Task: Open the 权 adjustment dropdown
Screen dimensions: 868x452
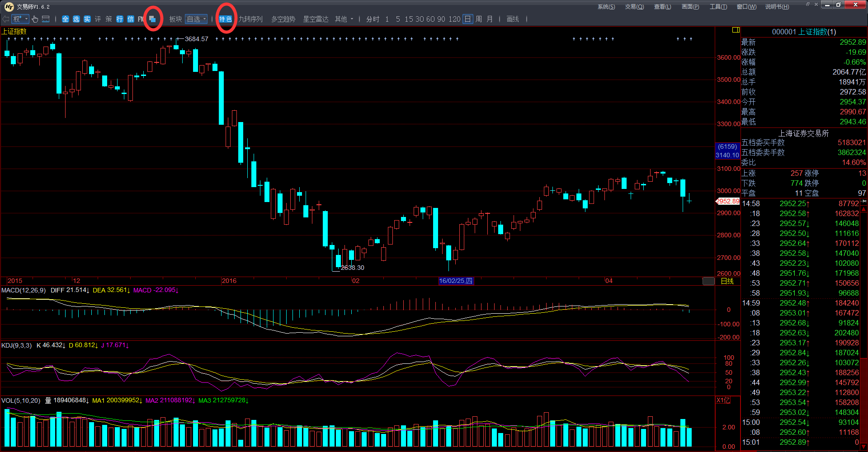Action: (20, 19)
